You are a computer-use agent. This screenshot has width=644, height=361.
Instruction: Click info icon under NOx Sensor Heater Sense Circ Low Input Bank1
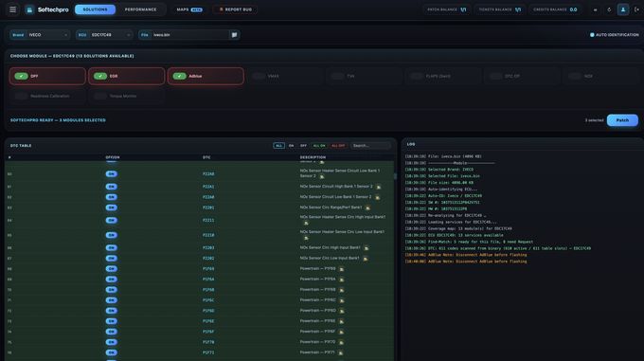click(x=306, y=238)
